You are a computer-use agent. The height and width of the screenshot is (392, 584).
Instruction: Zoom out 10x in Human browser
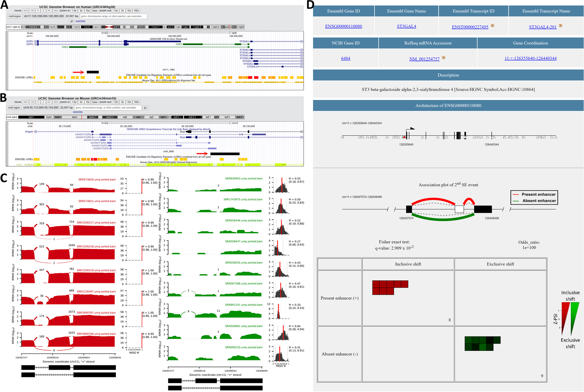coord(129,11)
